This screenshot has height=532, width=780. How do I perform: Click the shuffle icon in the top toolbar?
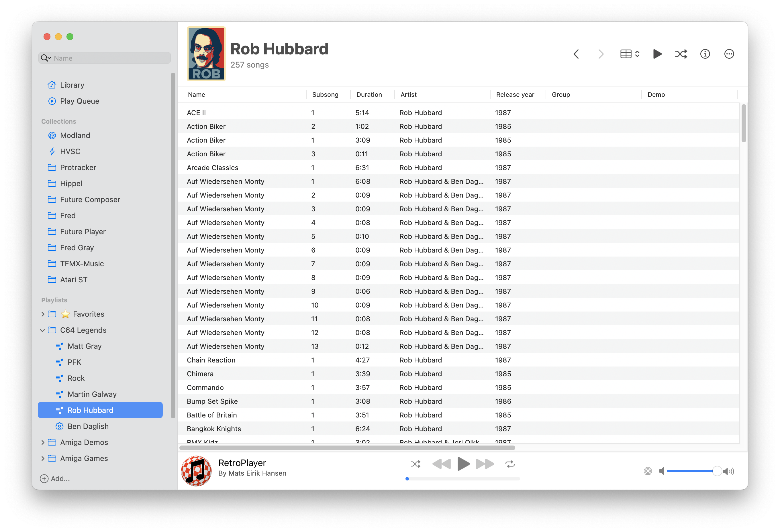(x=681, y=54)
